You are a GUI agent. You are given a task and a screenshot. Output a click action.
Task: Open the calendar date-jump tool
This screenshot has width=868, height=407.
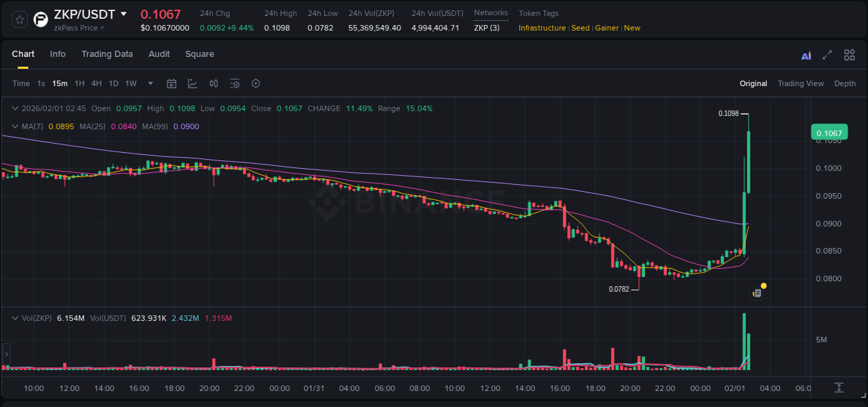click(172, 83)
